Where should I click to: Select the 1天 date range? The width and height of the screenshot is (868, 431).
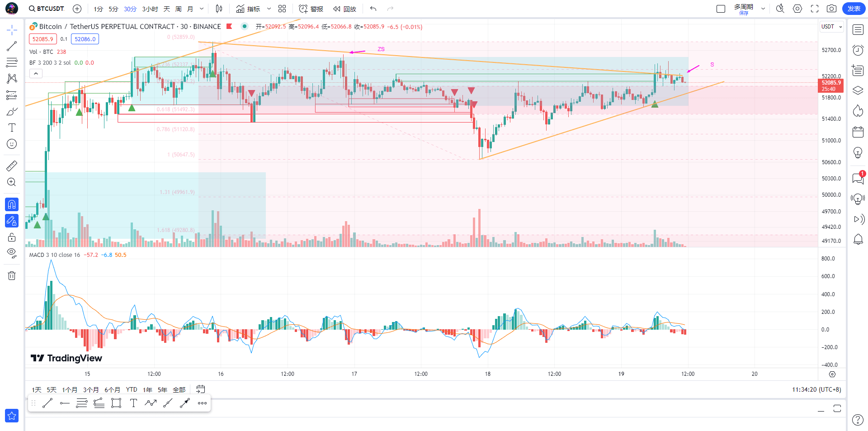[37, 389]
